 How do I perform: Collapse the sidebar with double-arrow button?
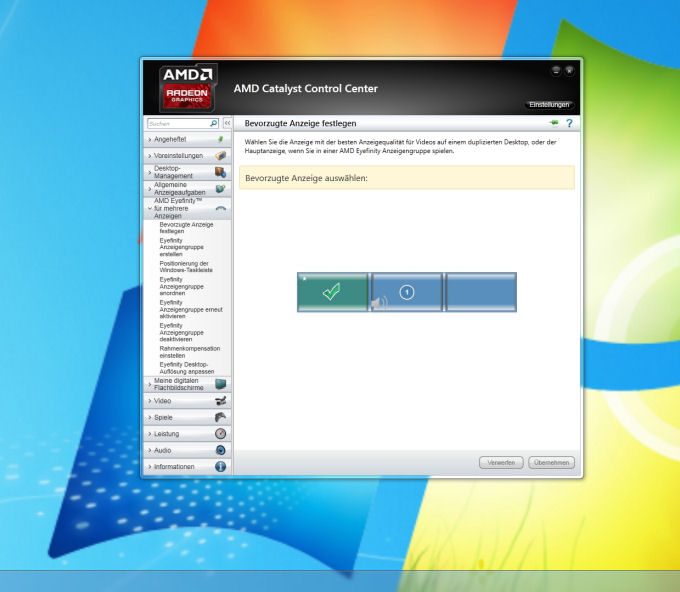point(227,123)
